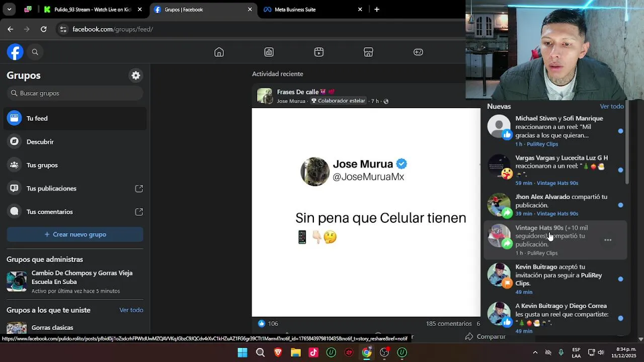Click the Frases De calle group avatar
The width and height of the screenshot is (644, 362).
point(265,96)
